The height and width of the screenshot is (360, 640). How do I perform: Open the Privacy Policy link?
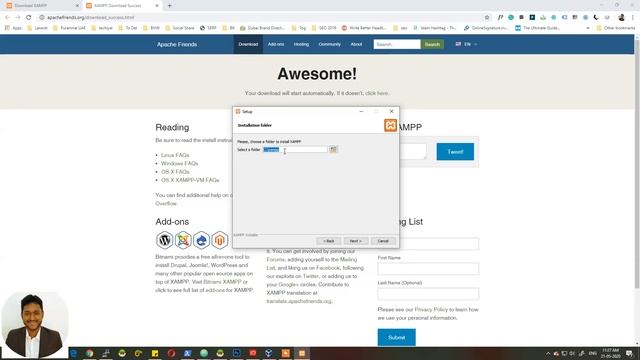tap(431, 309)
